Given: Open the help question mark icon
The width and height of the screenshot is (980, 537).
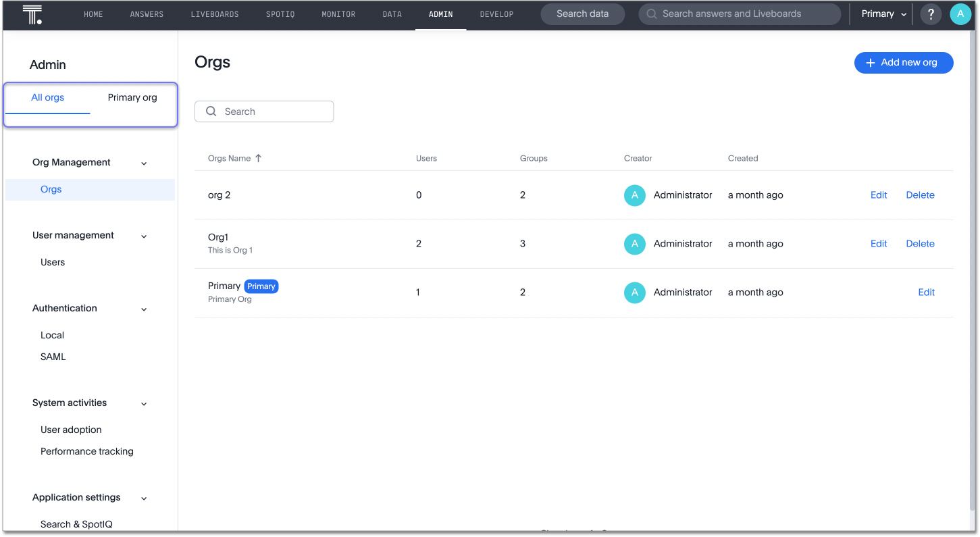Looking at the screenshot, I should pos(931,14).
